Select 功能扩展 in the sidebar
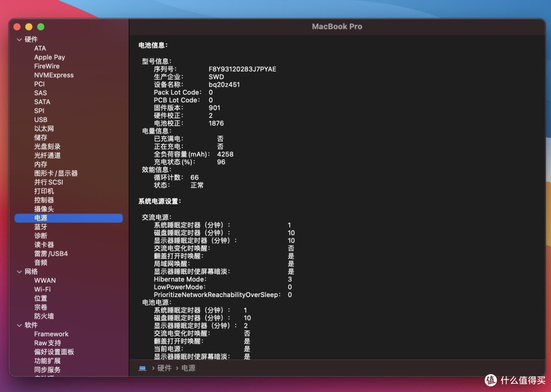 (47, 361)
